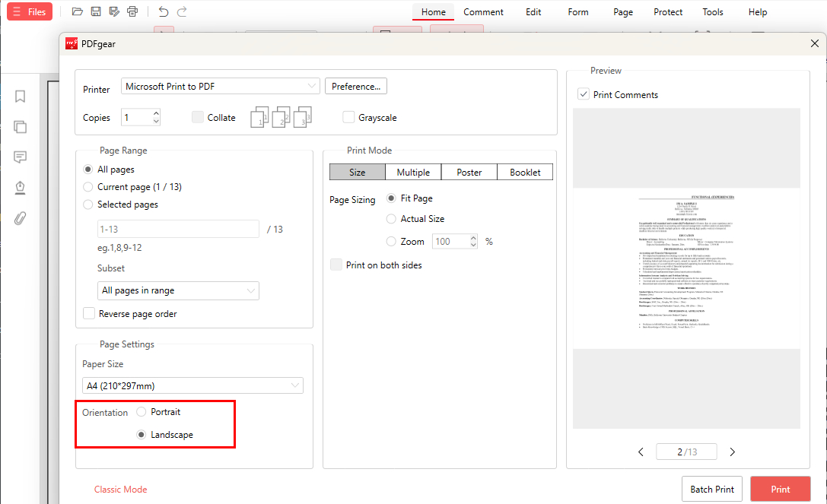Open the Attachments panel via paperclip icon
827x504 pixels.
pyautogui.click(x=20, y=218)
